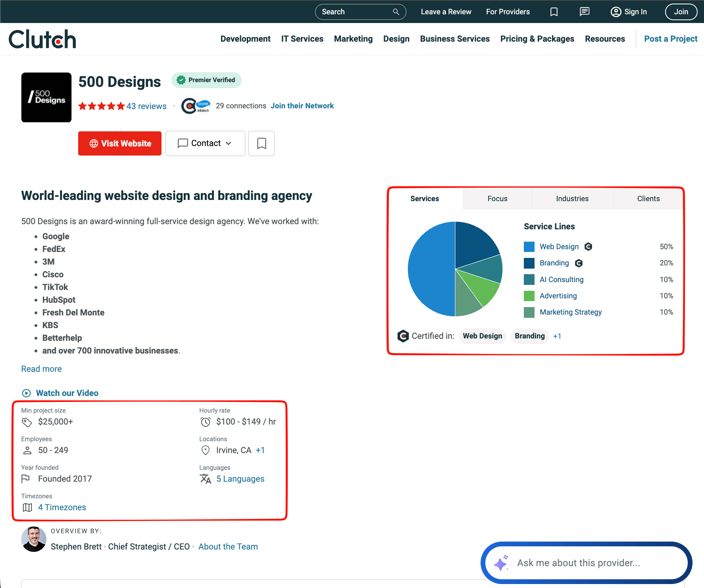
Task: Expand the +1 additional locations
Action: click(x=260, y=450)
